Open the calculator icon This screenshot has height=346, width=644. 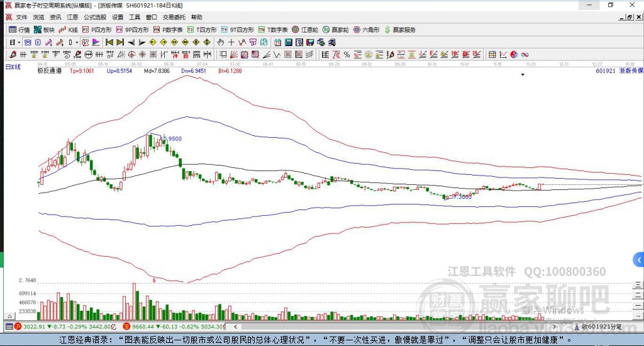click(288, 42)
